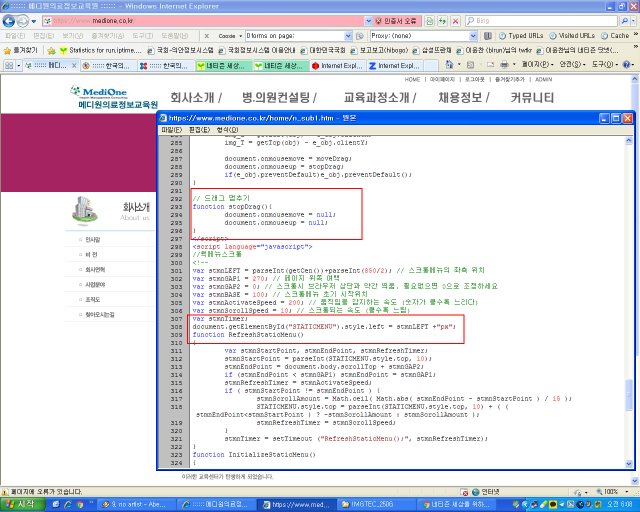Click the page error warning icon in status bar
The width and height of the screenshot is (640, 512).
[5, 492]
